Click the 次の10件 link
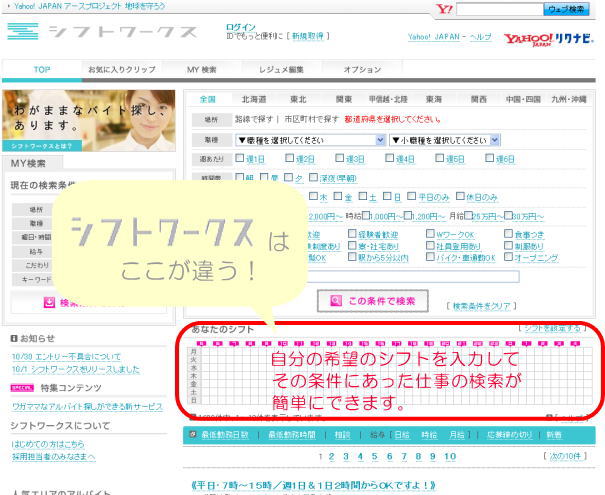 (565, 456)
